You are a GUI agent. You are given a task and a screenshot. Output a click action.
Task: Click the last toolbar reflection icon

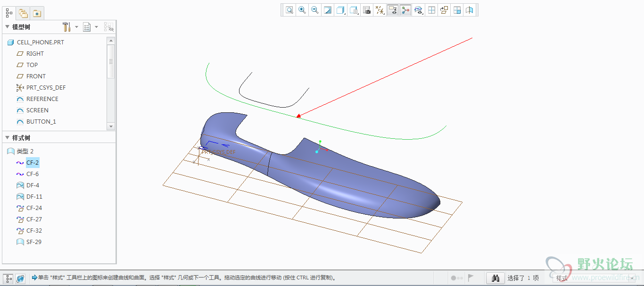470,10
